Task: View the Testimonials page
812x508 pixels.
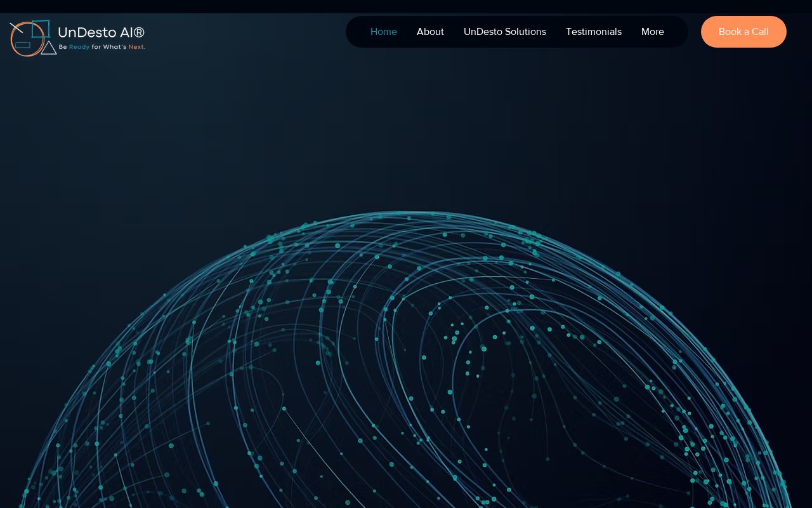Action: point(594,32)
